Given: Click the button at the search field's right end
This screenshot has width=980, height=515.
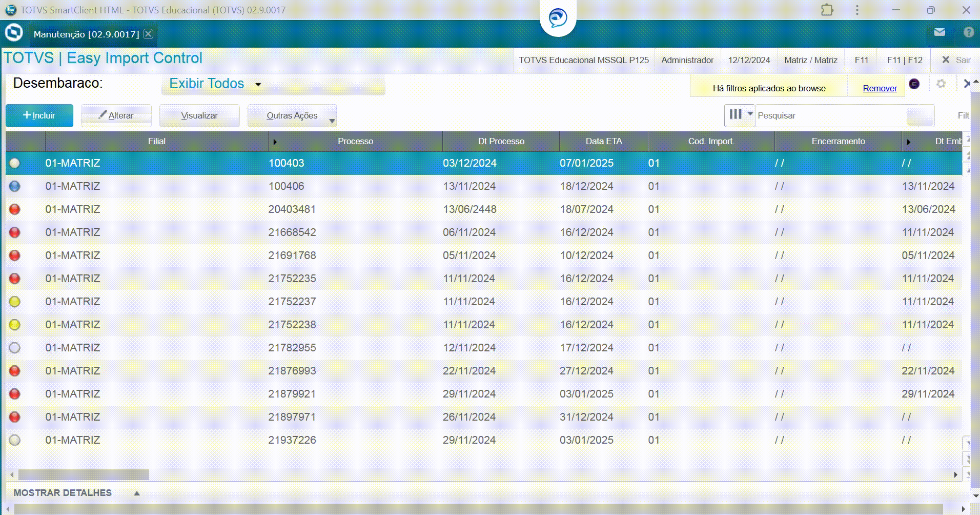Looking at the screenshot, I should pyautogui.click(x=921, y=115).
